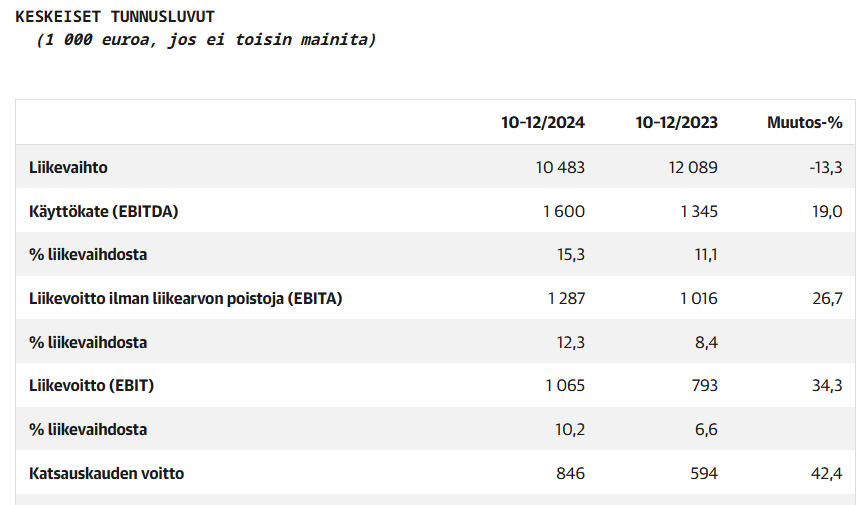Select the Liikevaihto row label
This screenshot has width=864, height=505.
coord(68,167)
